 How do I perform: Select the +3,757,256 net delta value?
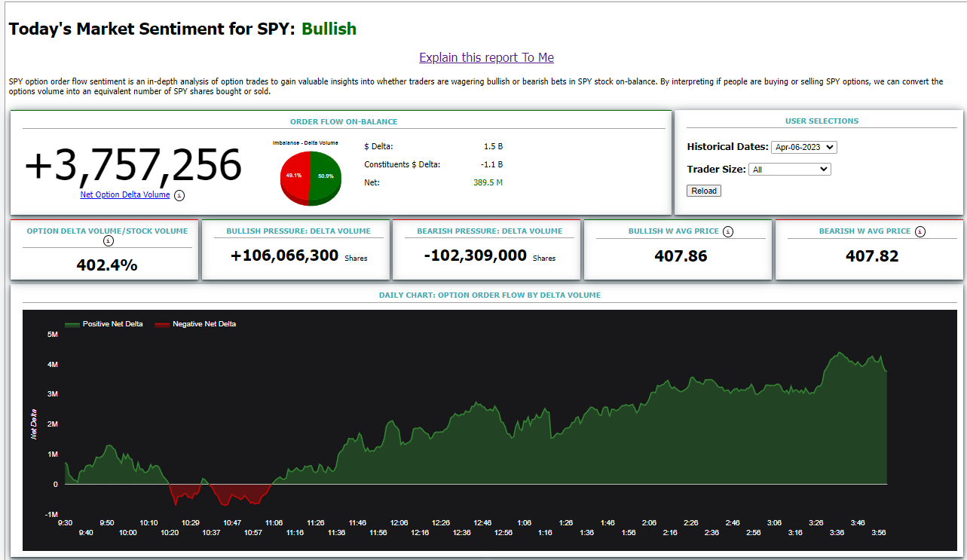coord(133,165)
